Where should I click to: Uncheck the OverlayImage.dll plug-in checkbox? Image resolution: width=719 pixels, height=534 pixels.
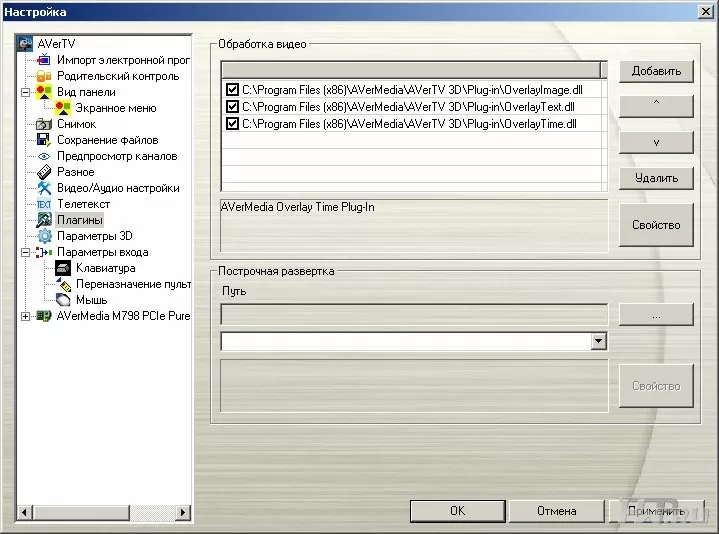[232, 90]
